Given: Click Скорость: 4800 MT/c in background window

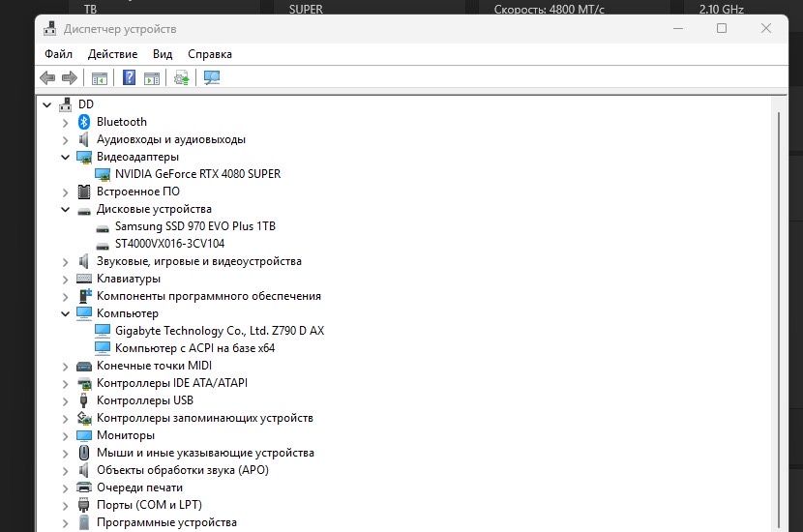Looking at the screenshot, I should [x=549, y=9].
